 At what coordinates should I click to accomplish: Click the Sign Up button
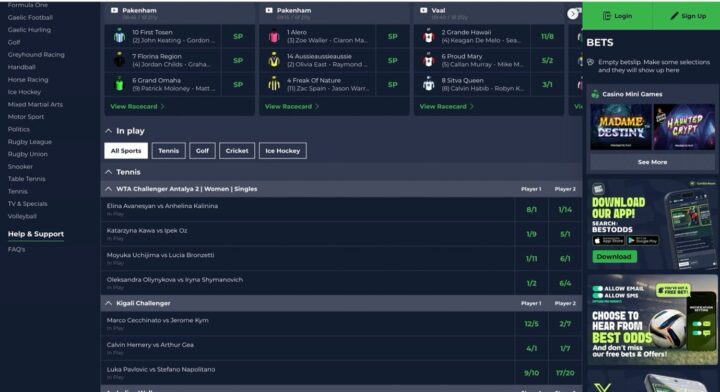(x=686, y=16)
